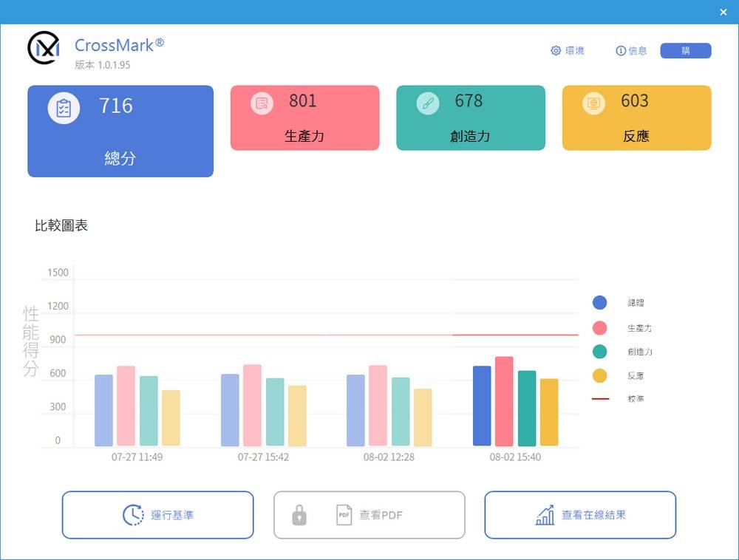Image resolution: width=739 pixels, height=560 pixels.
Task: Click the yellow bar for 07-27 15:42
Action: point(297,416)
